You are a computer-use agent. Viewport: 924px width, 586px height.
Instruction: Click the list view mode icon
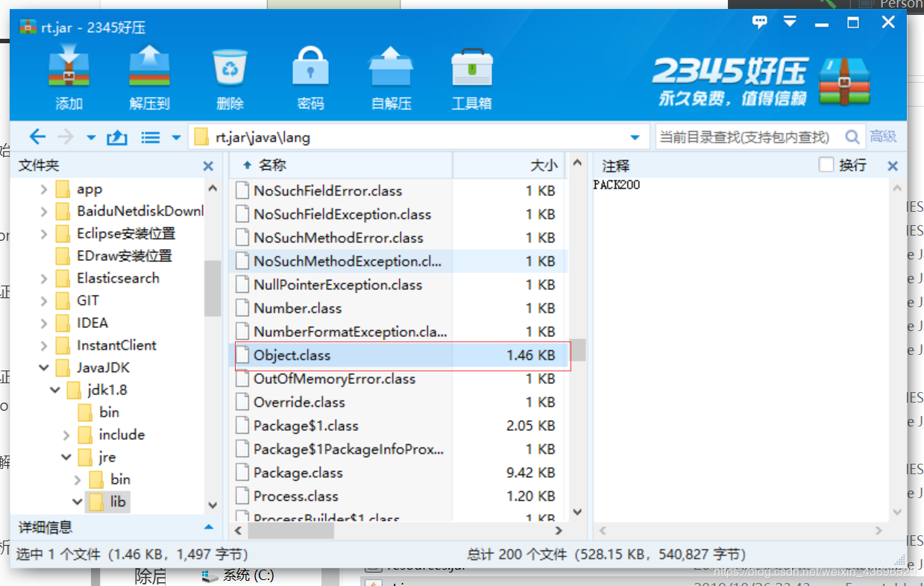pyautogui.click(x=151, y=137)
